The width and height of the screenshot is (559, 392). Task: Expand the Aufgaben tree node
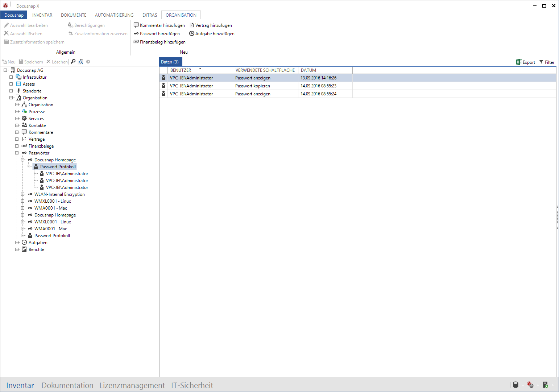pyautogui.click(x=17, y=242)
